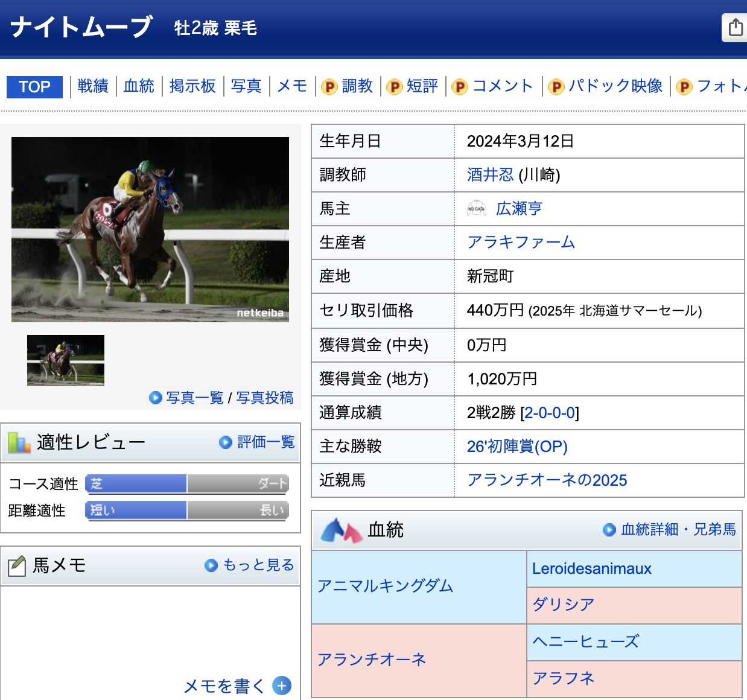Tap the share icon in header
Image resolution: width=747 pixels, height=700 pixels.
(x=735, y=27)
